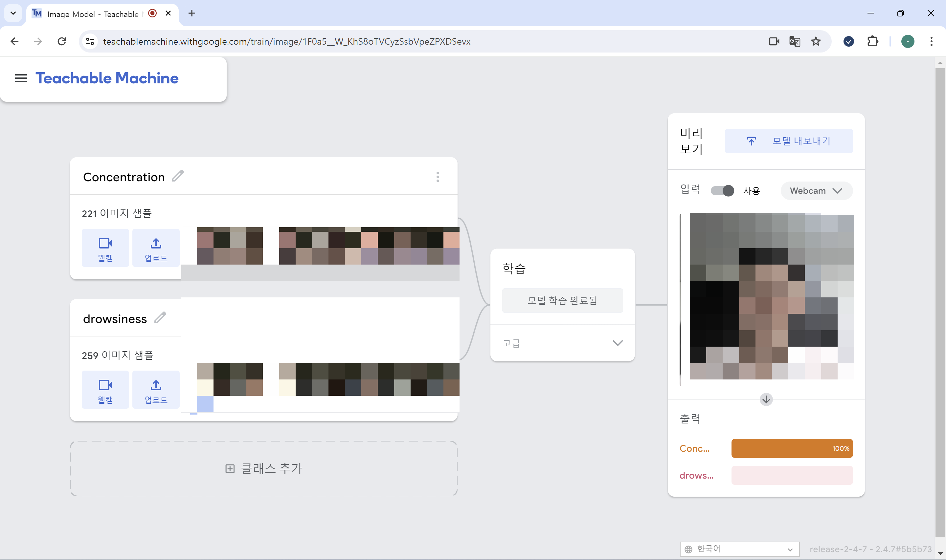946x560 pixels.
Task: Click the webcam preview image
Action: [x=771, y=296]
